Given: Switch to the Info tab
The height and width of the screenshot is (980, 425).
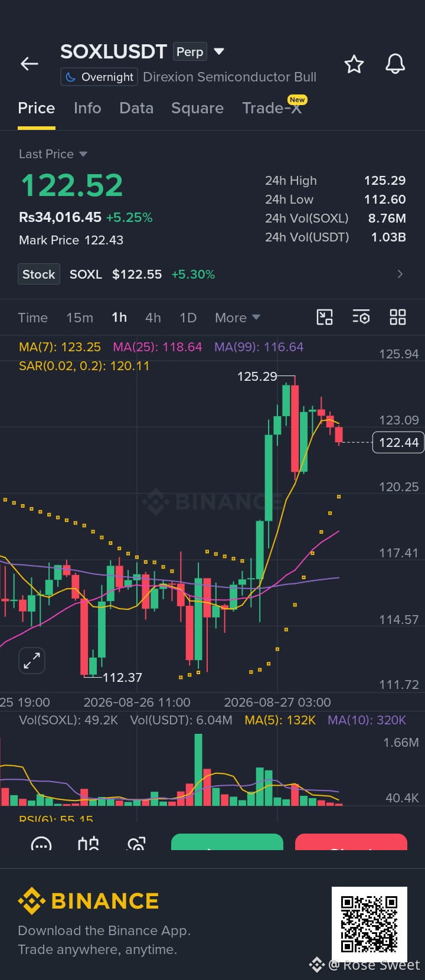Looking at the screenshot, I should [87, 108].
